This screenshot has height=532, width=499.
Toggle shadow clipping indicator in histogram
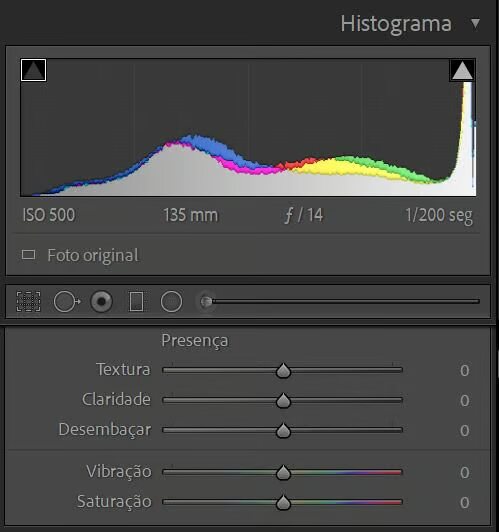pos(33,70)
